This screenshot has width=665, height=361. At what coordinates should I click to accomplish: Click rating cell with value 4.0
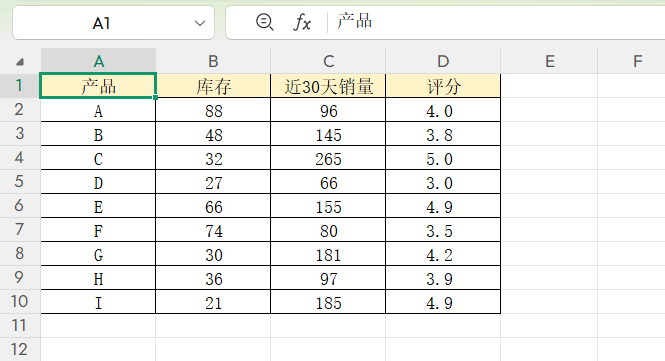pyautogui.click(x=443, y=110)
